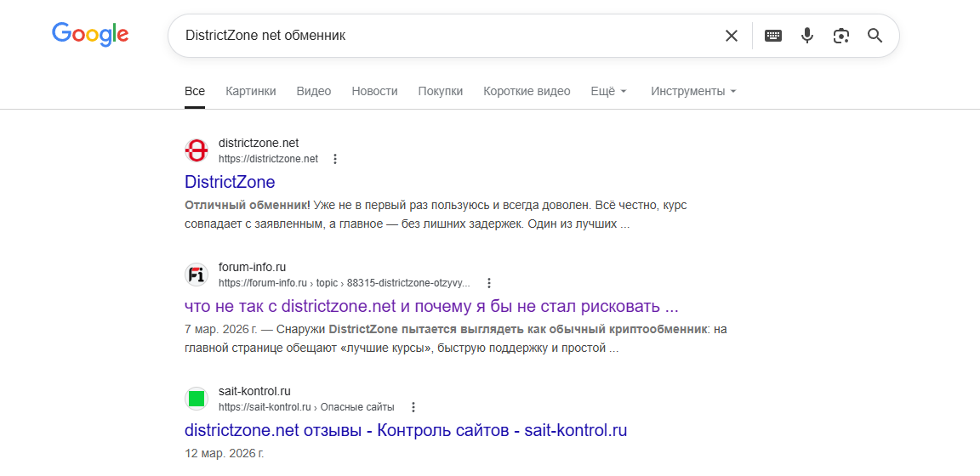The width and height of the screenshot is (980, 476).
Task: Expand the "Ещё" dropdown
Action: pyautogui.click(x=608, y=91)
